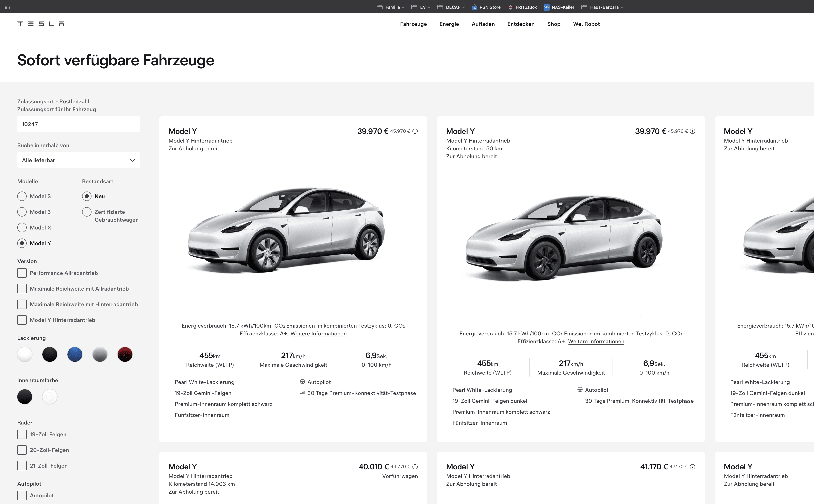Check Model Y Hinterradantrieb version filter
The image size is (814, 504).
[22, 320]
